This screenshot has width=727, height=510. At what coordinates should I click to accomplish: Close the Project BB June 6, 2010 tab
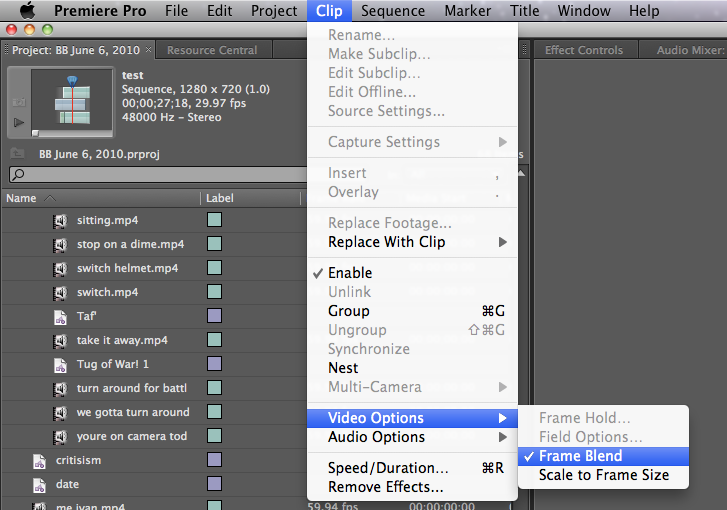tap(148, 49)
